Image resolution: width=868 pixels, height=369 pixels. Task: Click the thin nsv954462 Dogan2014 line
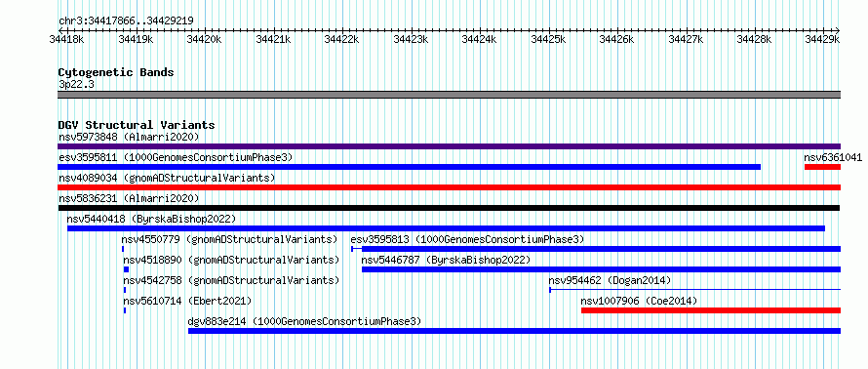694,290
